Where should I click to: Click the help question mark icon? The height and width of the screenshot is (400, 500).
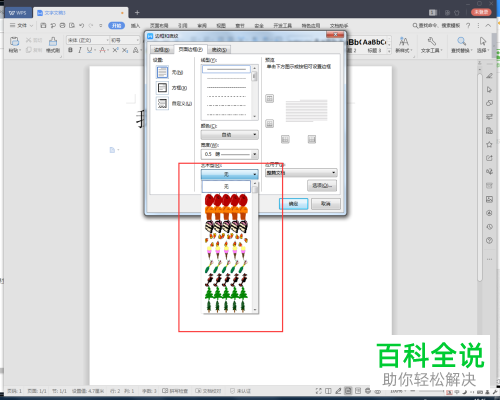(x=468, y=25)
